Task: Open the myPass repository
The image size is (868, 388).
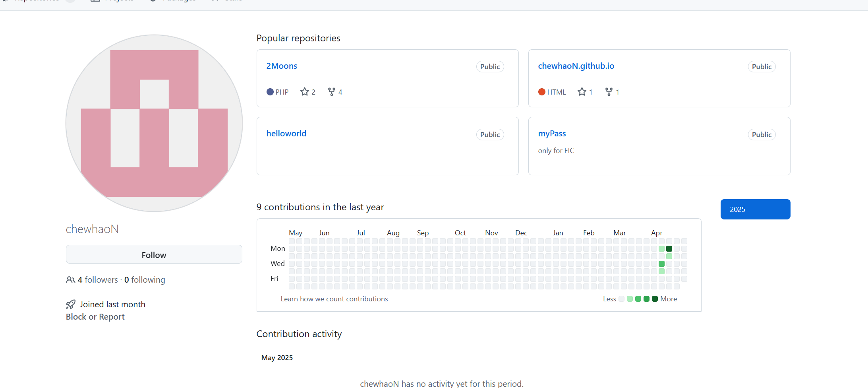Action: 552,134
